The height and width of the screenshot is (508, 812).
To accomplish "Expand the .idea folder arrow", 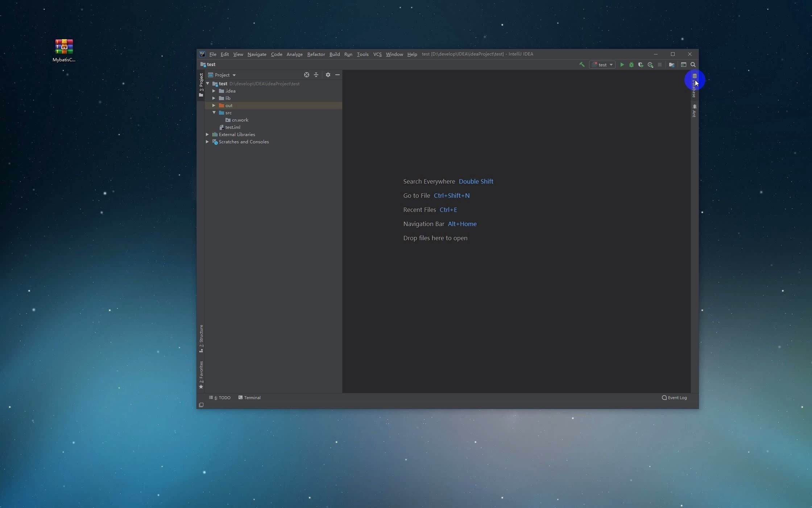I will [x=214, y=91].
